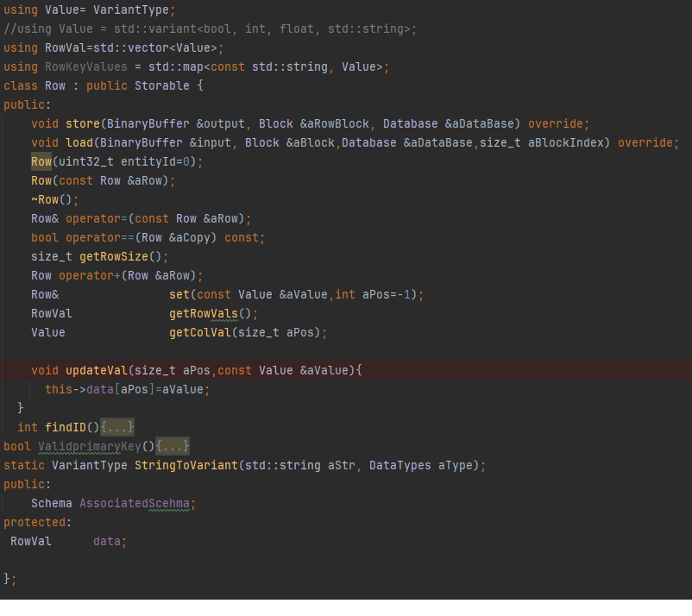Click the data member in the RowVal data line
The image size is (692, 616).
[x=107, y=541]
